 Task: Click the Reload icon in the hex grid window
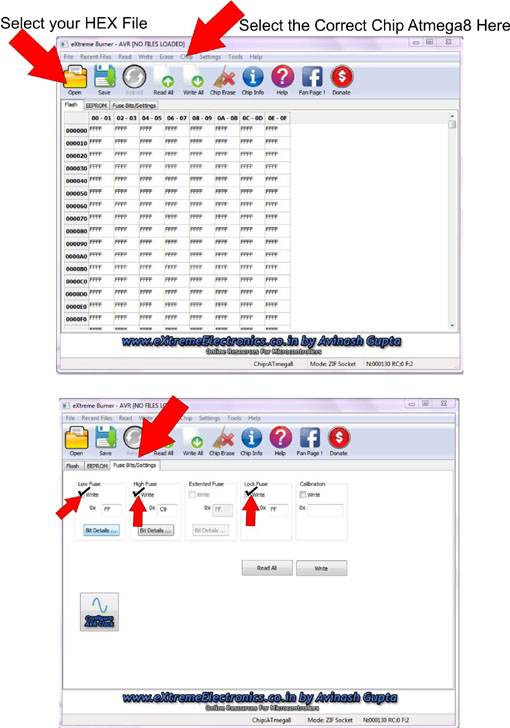(134, 80)
